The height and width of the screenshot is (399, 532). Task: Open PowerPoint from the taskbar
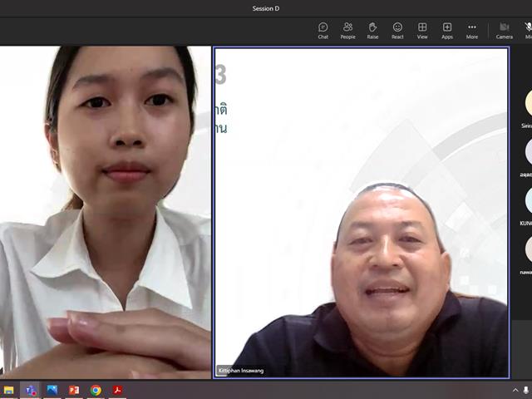[x=74, y=390]
